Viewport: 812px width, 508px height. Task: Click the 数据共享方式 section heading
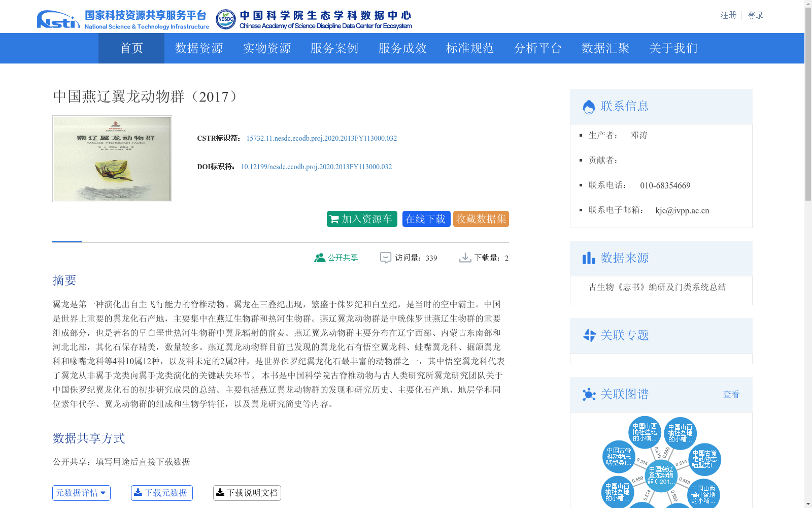[89, 438]
